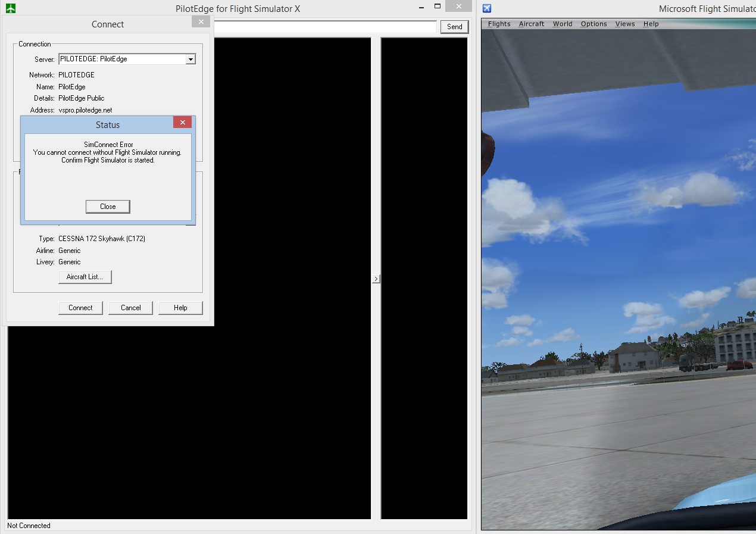Image resolution: width=756 pixels, height=534 pixels.
Task: Open the Server dropdown list
Action: [190, 59]
